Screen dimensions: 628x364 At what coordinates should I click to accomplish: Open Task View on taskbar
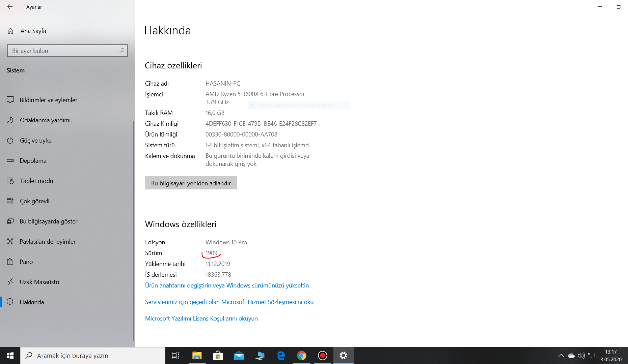175,356
